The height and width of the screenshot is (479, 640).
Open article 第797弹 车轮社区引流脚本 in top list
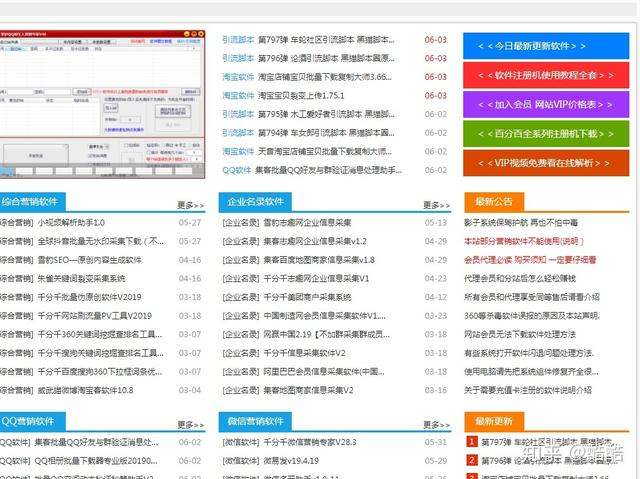(326, 40)
